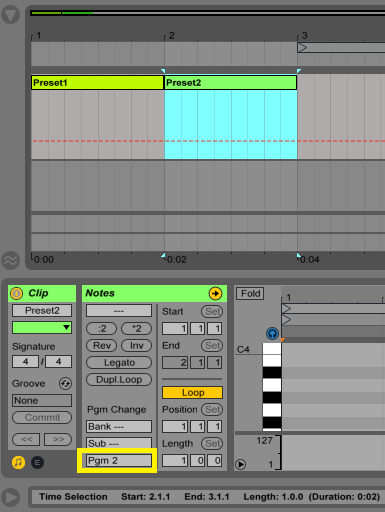The width and height of the screenshot is (385, 512).
Task: Click the *2 double tempo button
Action: click(x=136, y=328)
